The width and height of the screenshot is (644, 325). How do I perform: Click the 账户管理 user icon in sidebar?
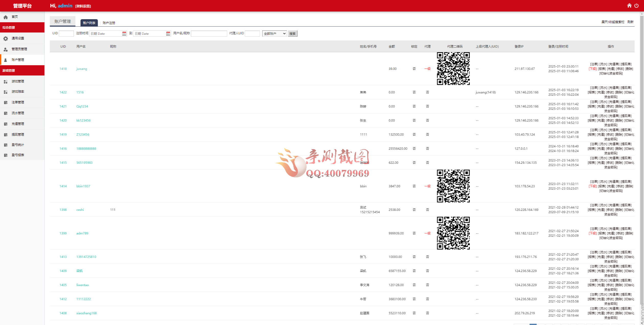point(6,60)
